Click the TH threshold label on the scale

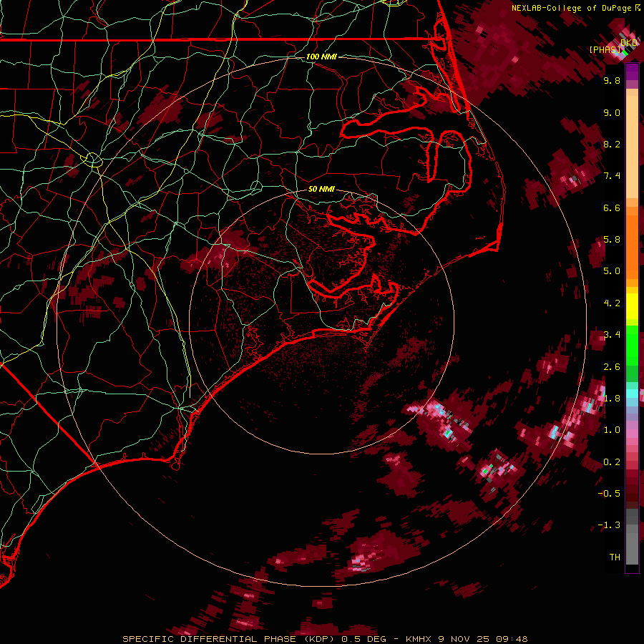coord(615,557)
